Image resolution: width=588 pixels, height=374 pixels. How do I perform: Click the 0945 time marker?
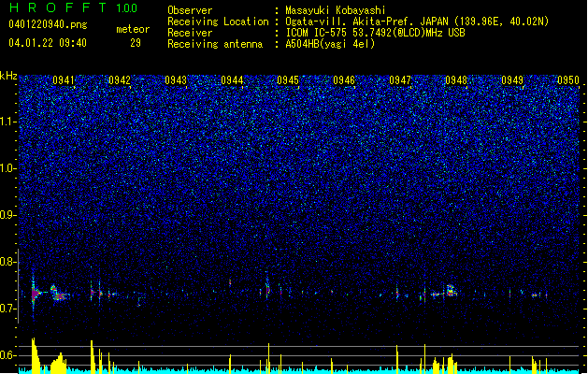[x=288, y=80]
